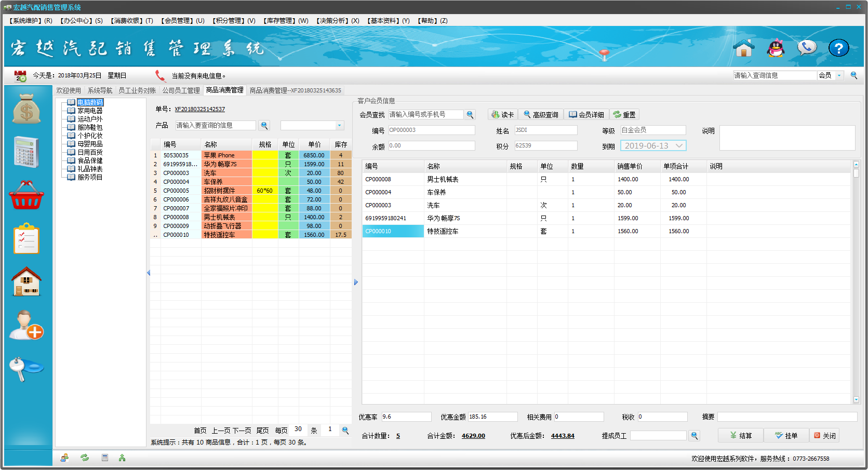Image resolution: width=868 pixels, height=470 pixels.
Task: Click the 会员查找 input field
Action: (425, 115)
